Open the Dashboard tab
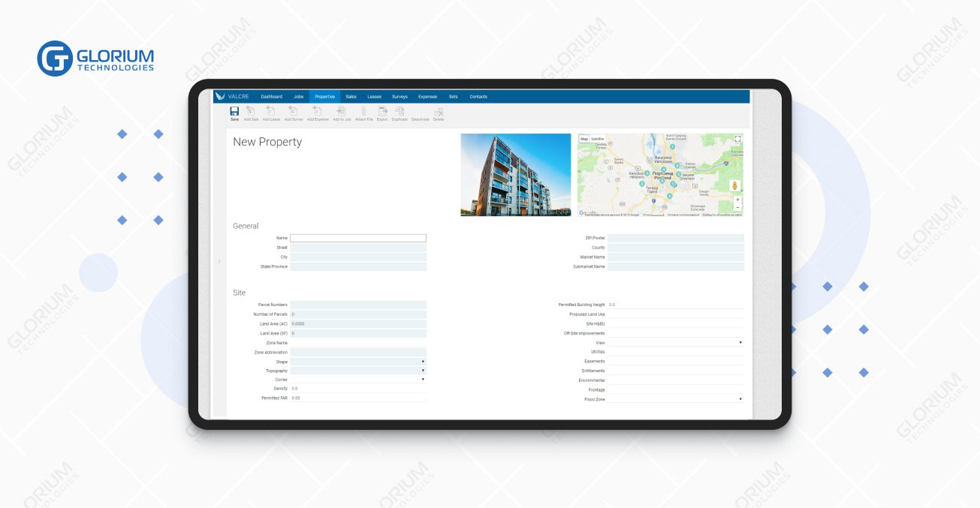The image size is (980, 508). pos(271,97)
